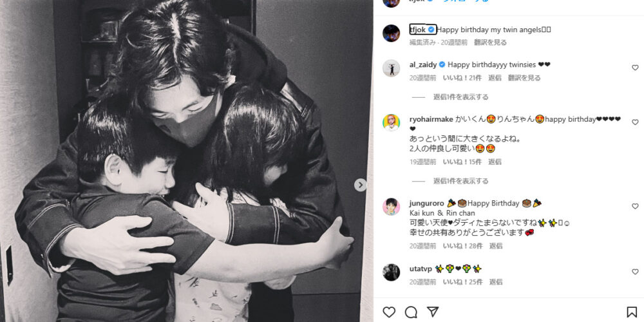Open ryohairmake's avatar
Viewport: 644px width, 322px height.
391,122
